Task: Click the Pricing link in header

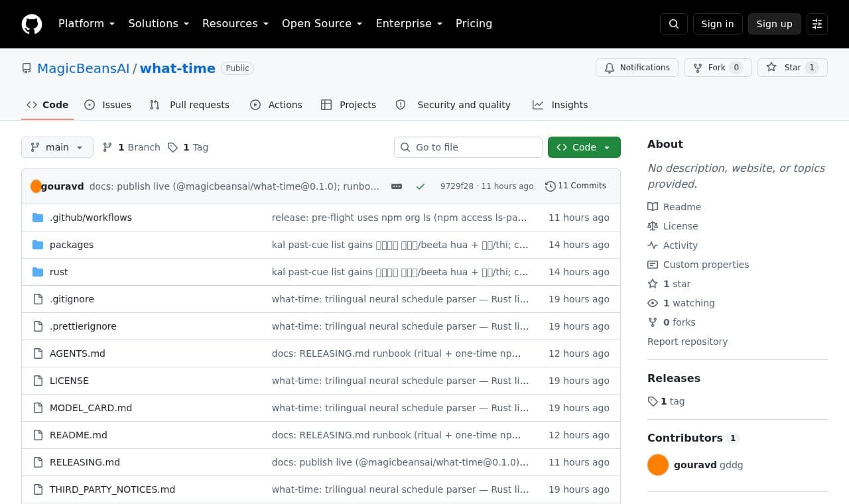Action: tap(474, 24)
